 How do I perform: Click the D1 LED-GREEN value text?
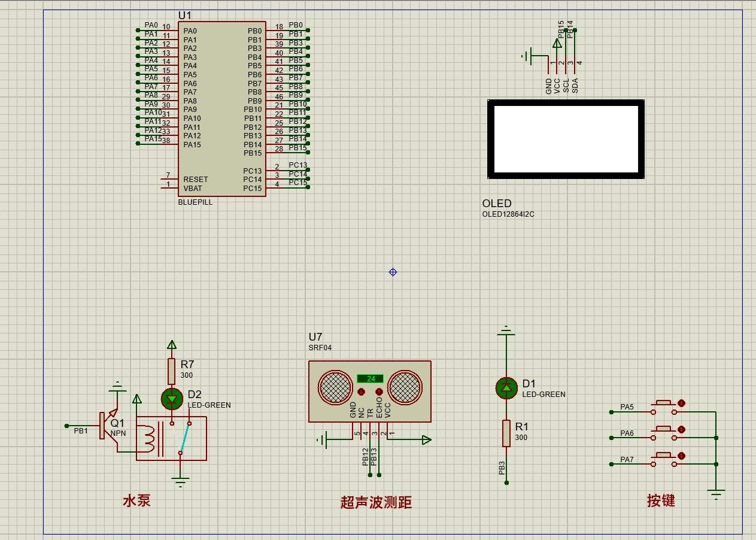click(544, 394)
